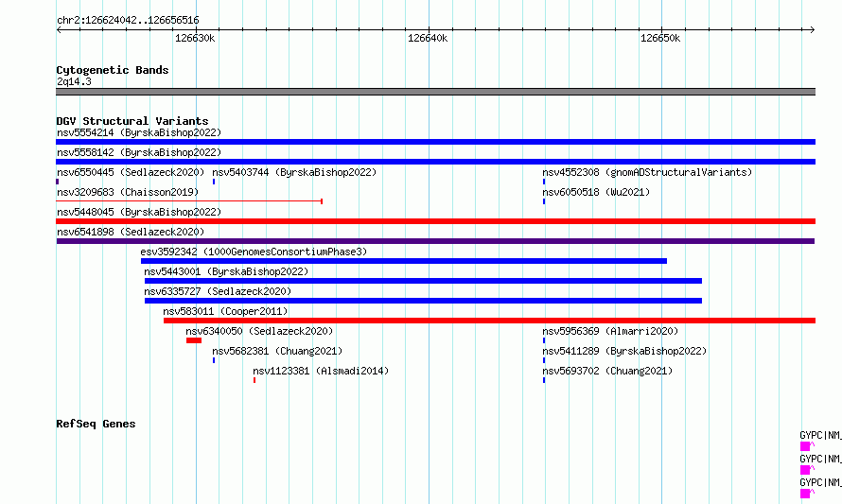Select the bottom magenta GYPC gene block

(805, 494)
